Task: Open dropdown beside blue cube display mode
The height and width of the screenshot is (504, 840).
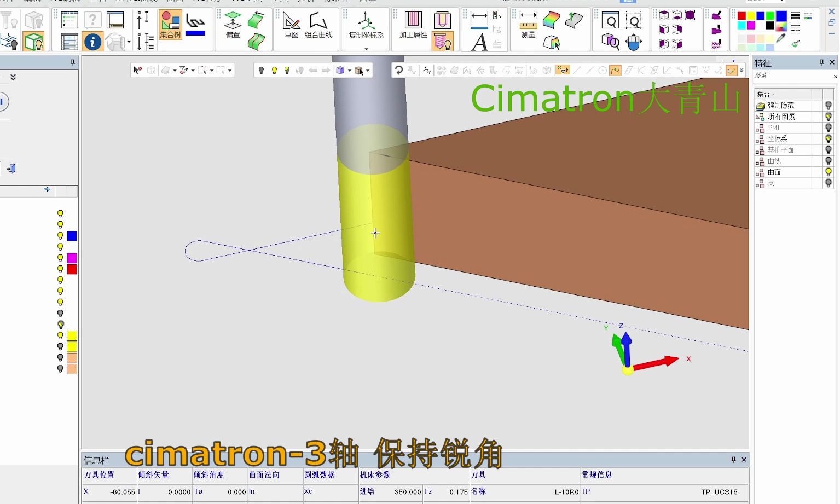Action: click(349, 71)
